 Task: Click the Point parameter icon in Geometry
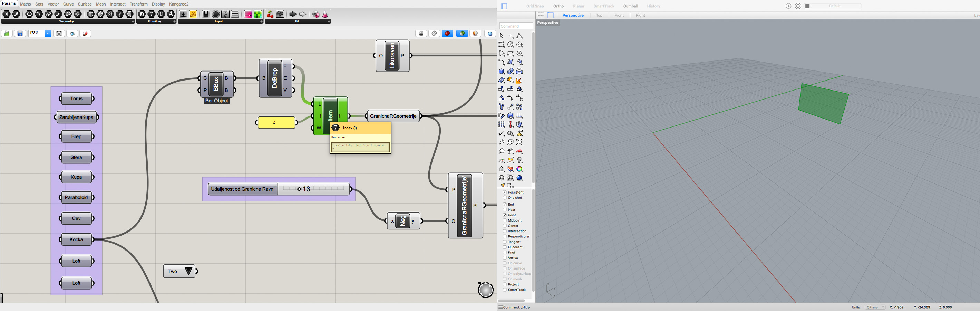[x=7, y=14]
